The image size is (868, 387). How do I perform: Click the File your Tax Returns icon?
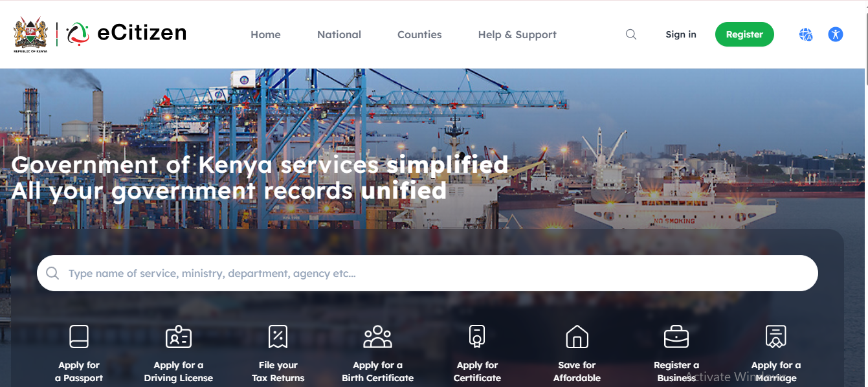(278, 337)
